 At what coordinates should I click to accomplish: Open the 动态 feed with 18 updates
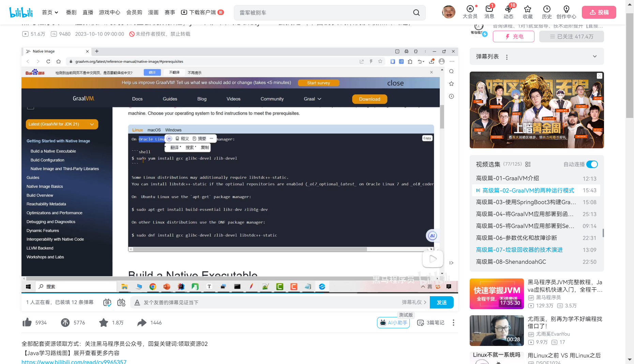508,12
